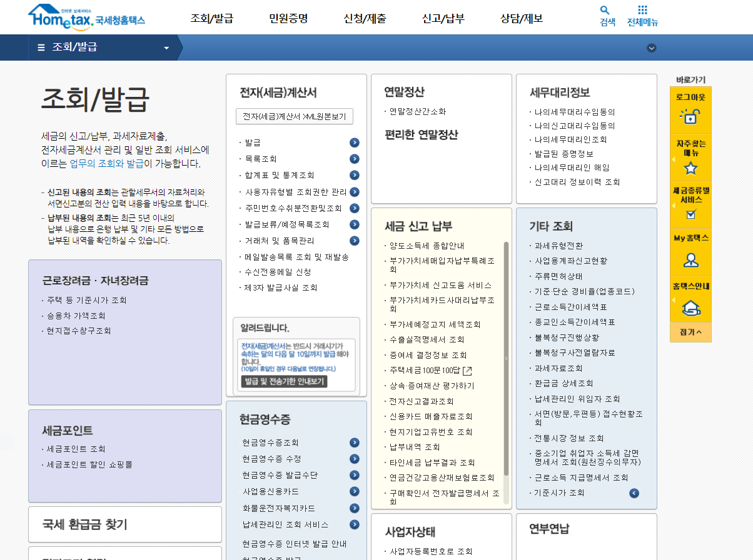Click the 검색 magnifier search icon
This screenshot has width=753, height=560.
604,11
